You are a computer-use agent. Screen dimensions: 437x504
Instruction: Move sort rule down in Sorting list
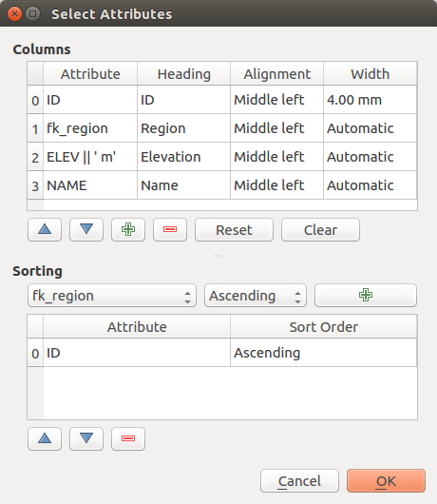86,438
